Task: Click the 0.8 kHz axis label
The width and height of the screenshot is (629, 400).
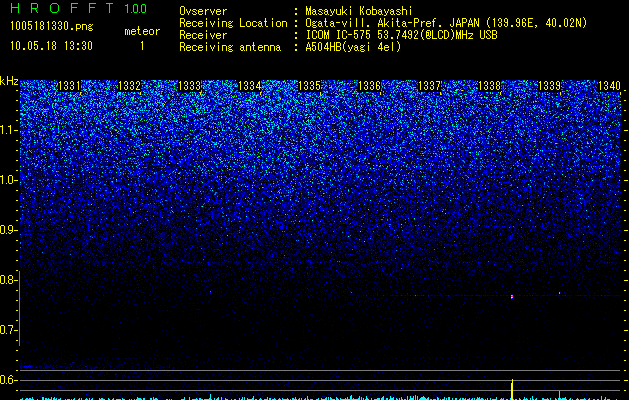Action: (9, 280)
